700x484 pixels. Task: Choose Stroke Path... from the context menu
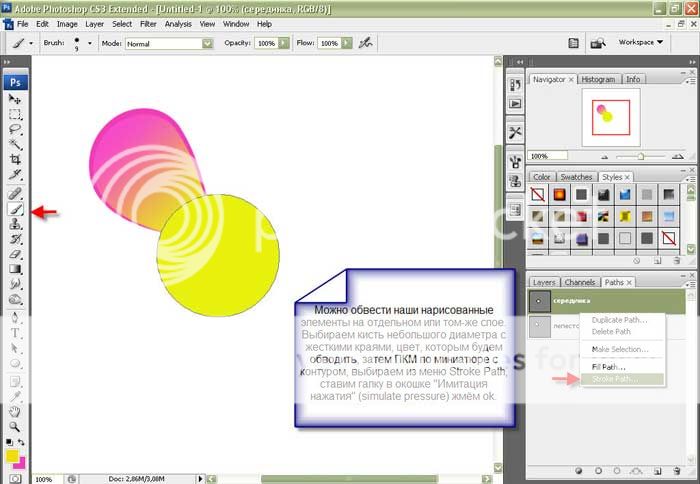(613, 379)
